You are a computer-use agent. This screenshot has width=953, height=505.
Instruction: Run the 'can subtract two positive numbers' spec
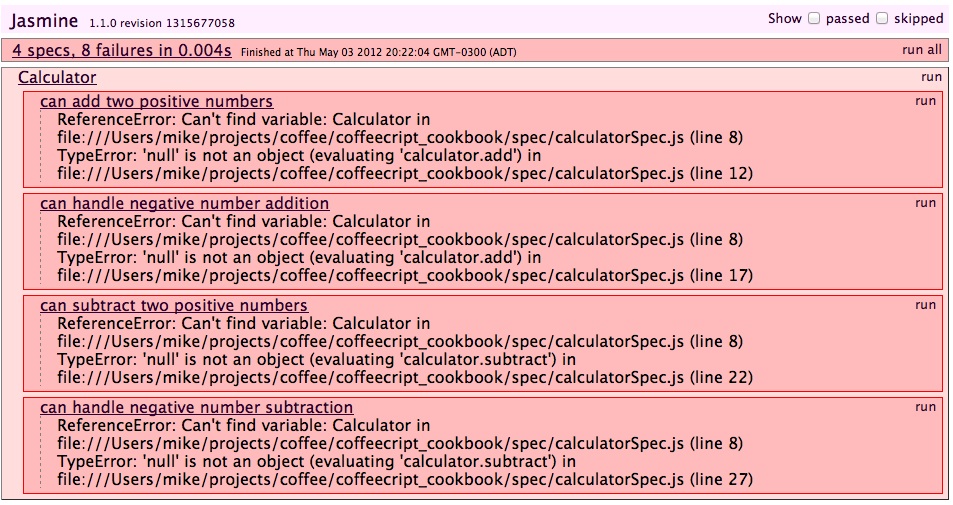click(x=925, y=305)
